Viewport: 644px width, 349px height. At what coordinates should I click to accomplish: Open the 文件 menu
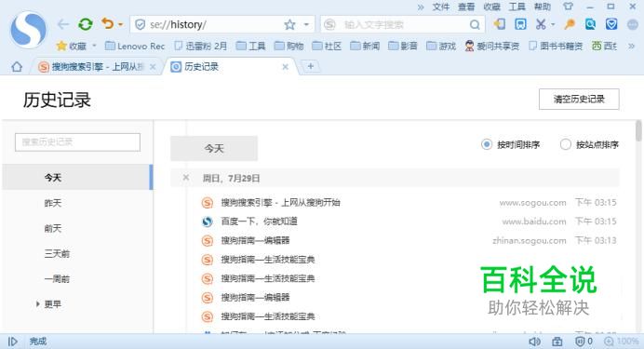pos(441,7)
